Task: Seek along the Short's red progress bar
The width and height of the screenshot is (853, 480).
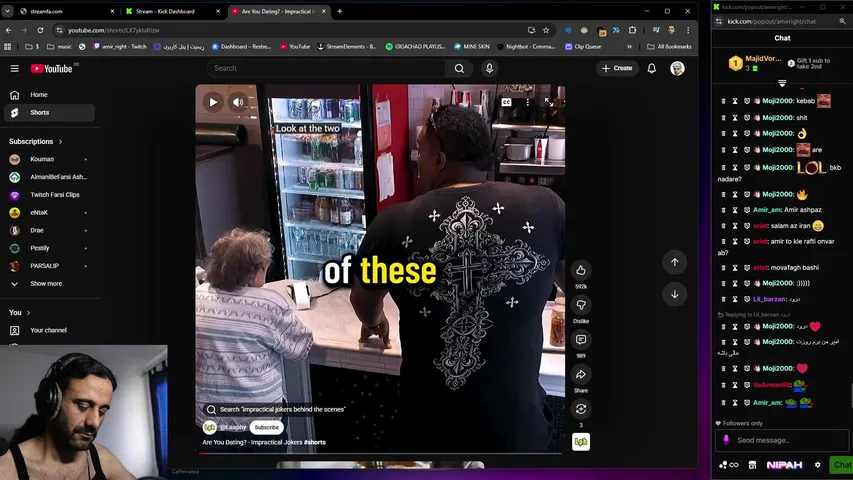Action: pyautogui.click(x=380, y=453)
